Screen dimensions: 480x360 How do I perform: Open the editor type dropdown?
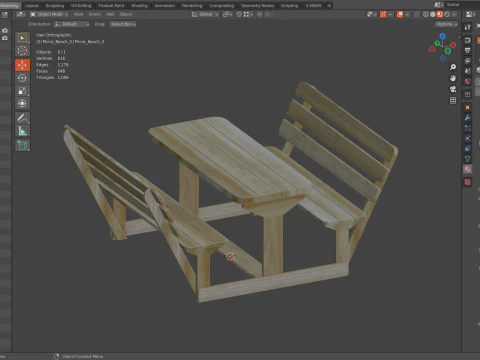pyautogui.click(x=21, y=14)
